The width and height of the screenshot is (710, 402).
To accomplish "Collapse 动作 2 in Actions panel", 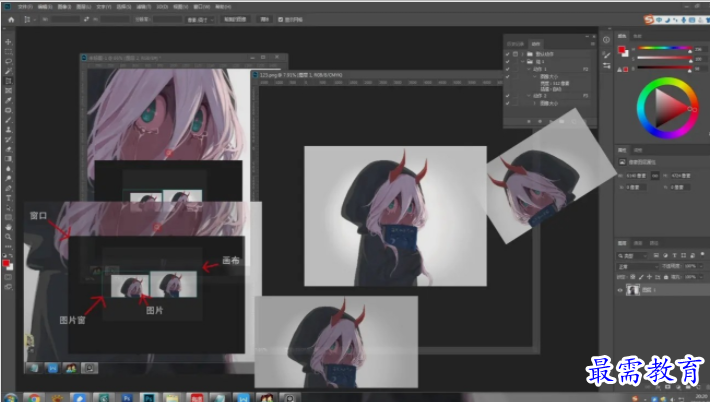I will 528,96.
